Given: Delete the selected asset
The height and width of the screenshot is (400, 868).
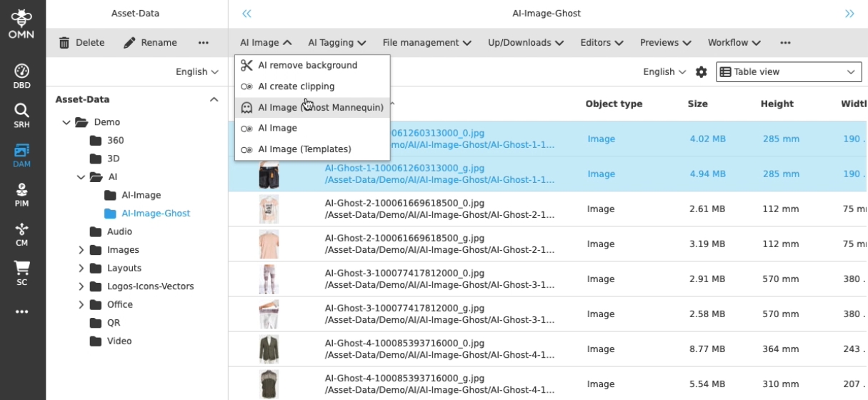Looking at the screenshot, I should point(81,43).
